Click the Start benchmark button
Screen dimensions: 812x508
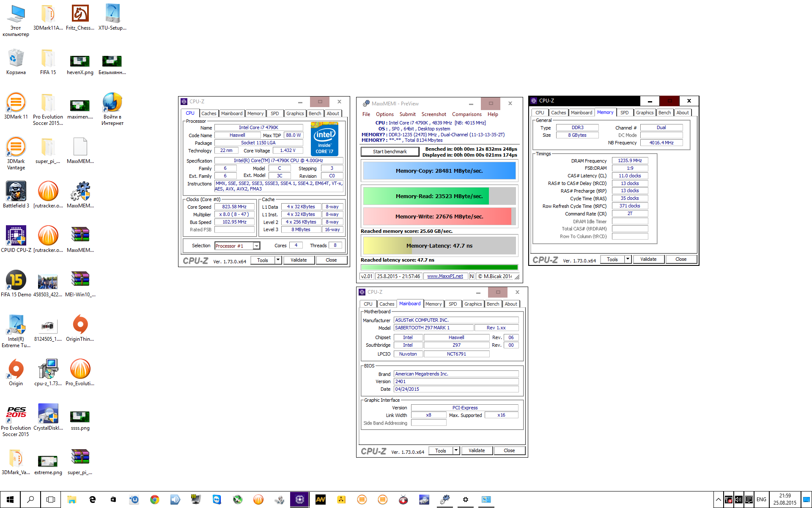tap(390, 152)
